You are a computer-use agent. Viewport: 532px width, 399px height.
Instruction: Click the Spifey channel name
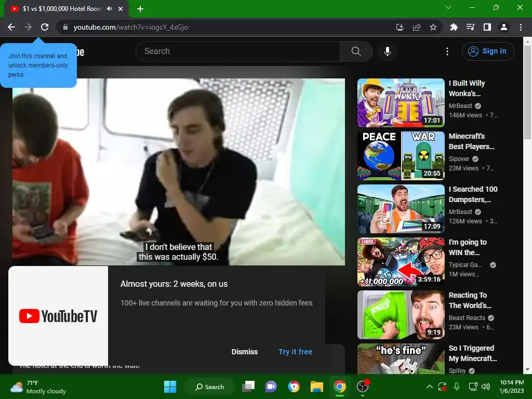(x=457, y=371)
